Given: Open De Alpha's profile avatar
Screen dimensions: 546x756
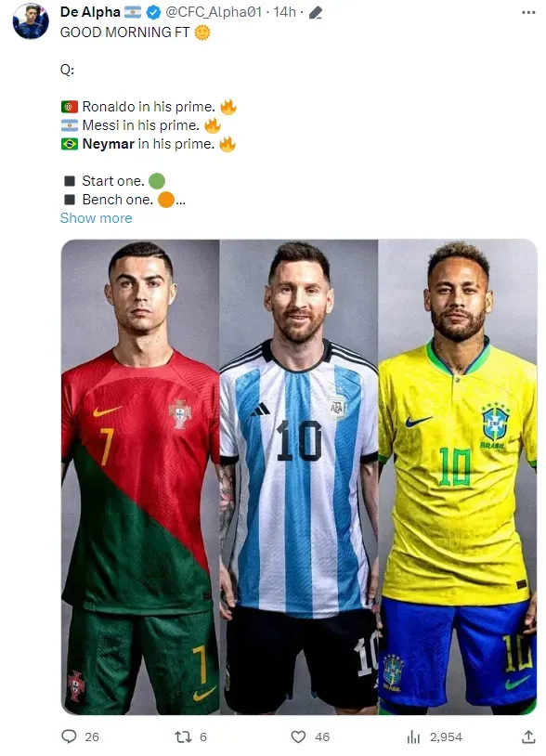Looking at the screenshot, I should point(31,21).
